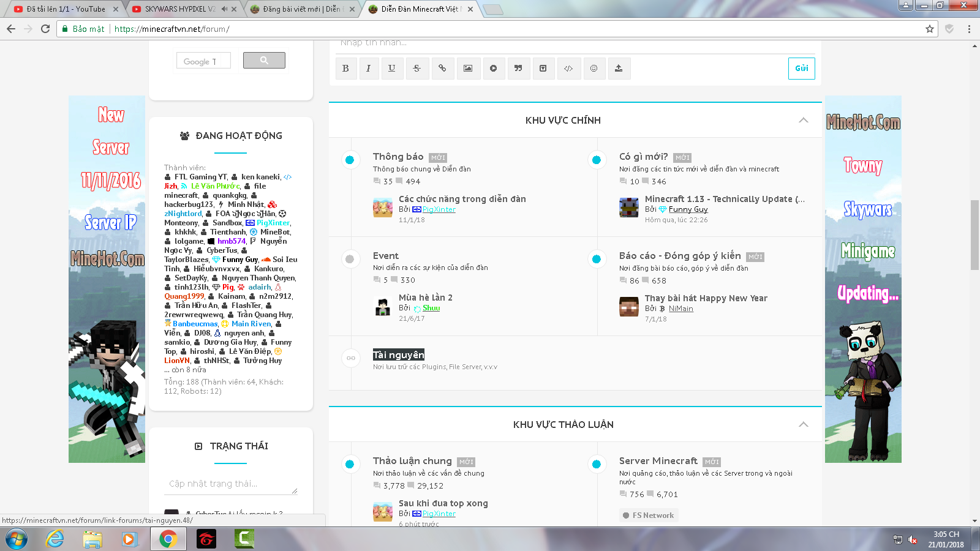Send the message with the Gửi button

click(802, 69)
